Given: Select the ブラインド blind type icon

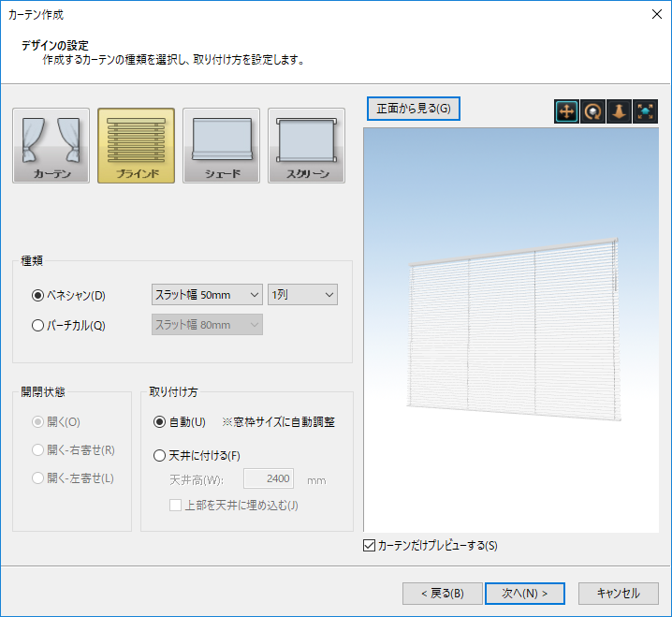Looking at the screenshot, I should pos(137,145).
